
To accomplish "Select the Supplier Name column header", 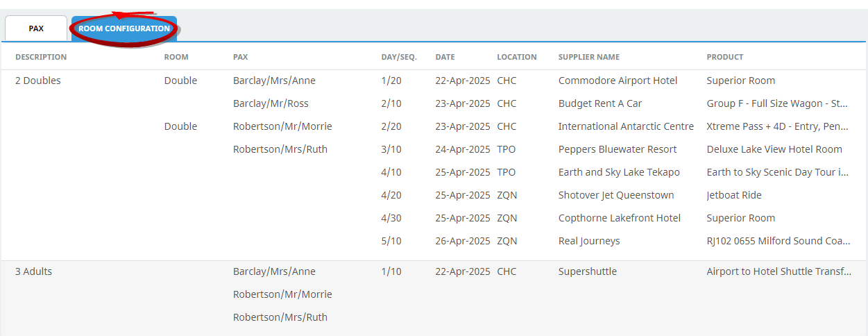I will coord(588,57).
